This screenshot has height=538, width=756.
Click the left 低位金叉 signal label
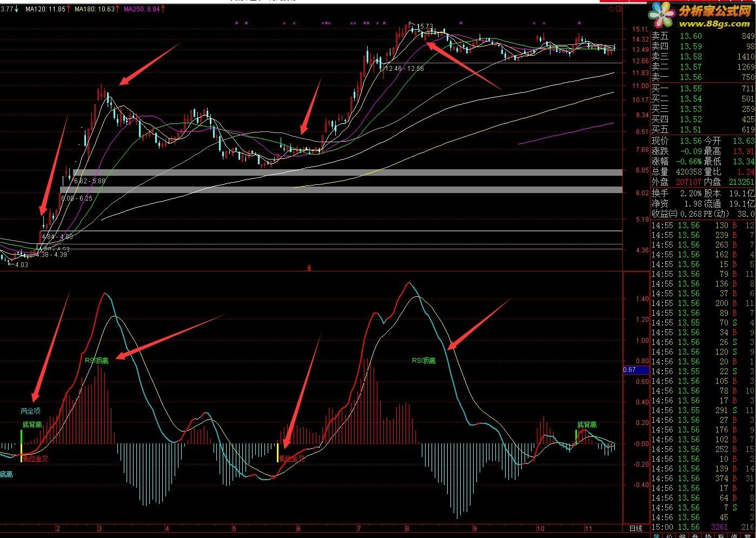point(36,459)
